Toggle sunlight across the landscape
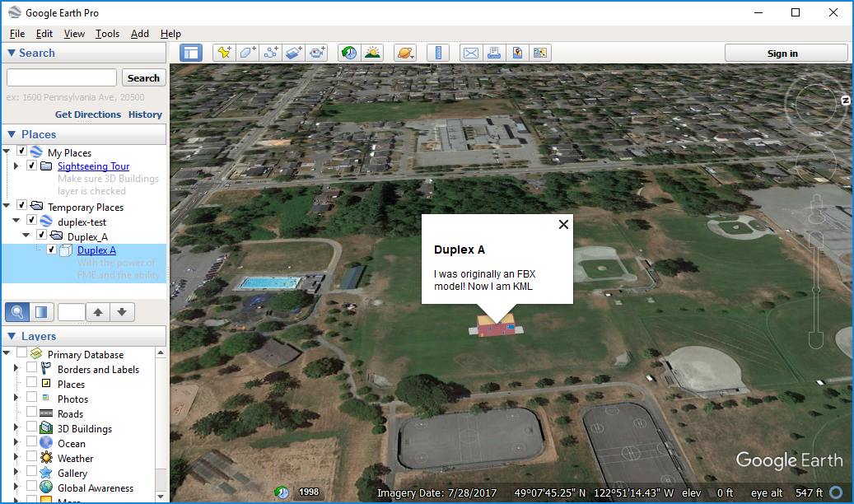The height and width of the screenshot is (504, 854). click(373, 53)
